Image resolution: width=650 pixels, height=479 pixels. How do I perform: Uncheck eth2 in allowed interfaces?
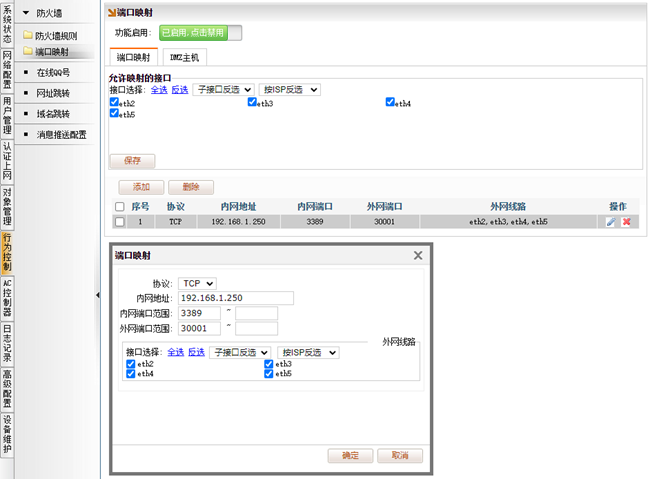pos(114,102)
